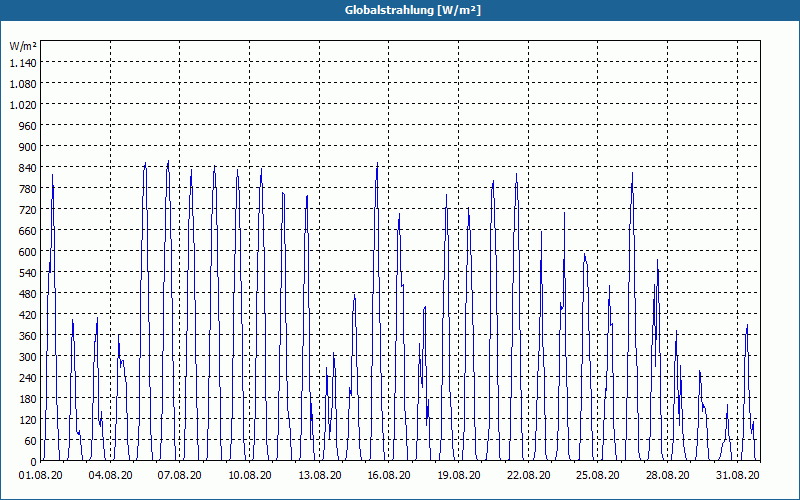
Task: Click the date label 10.08.20
Action: (249, 475)
